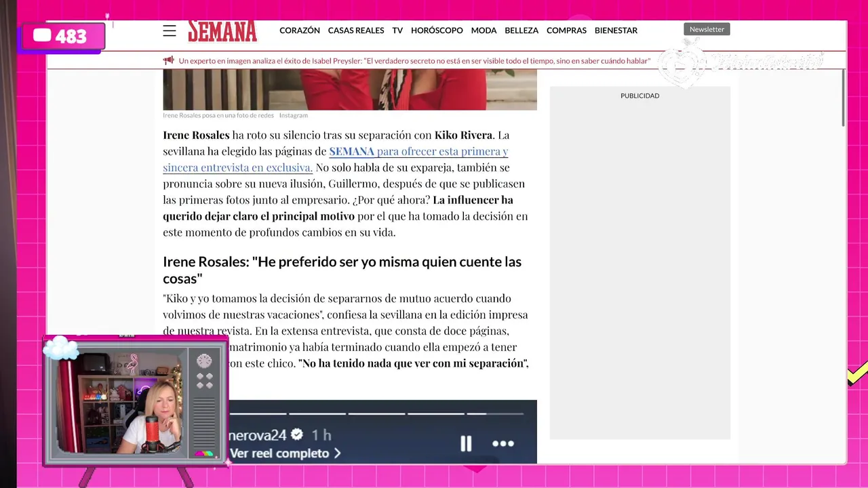Click the verified badge on reel username
Screen dimensions: 868x488
coord(296,434)
